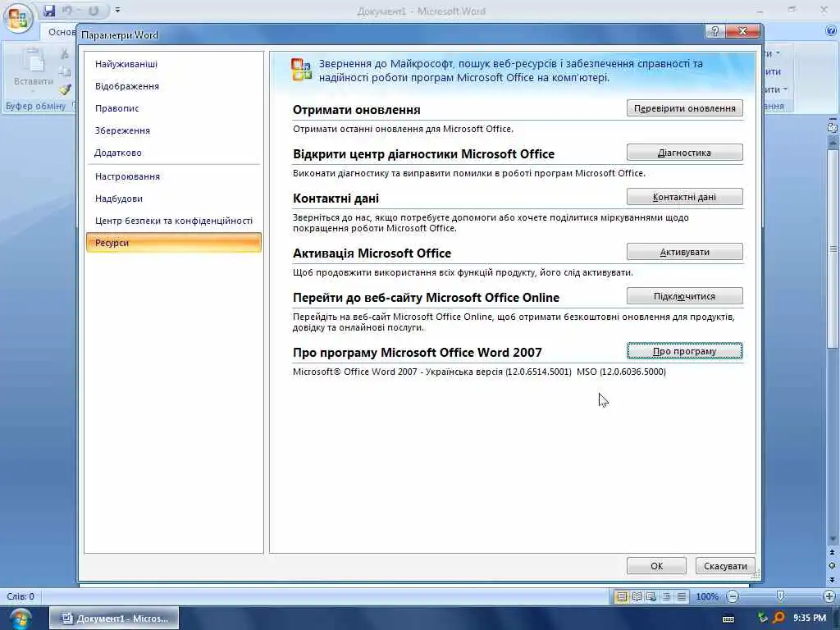Select Найуживаніші category
This screenshot has width=840, height=630.
coord(174,64)
